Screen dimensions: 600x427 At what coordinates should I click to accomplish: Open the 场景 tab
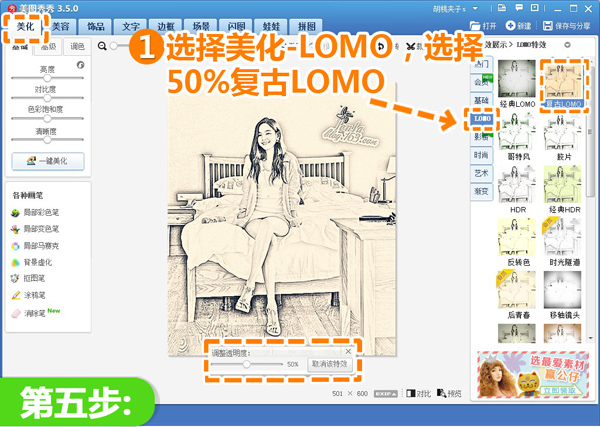(201, 27)
